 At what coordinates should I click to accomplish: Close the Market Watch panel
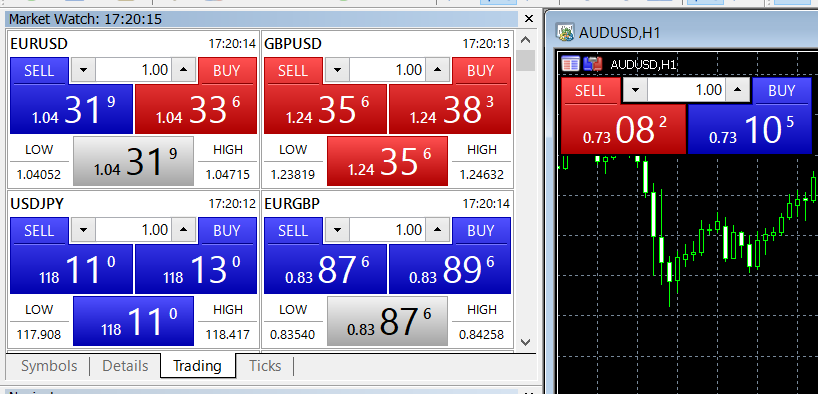pyautogui.click(x=529, y=19)
